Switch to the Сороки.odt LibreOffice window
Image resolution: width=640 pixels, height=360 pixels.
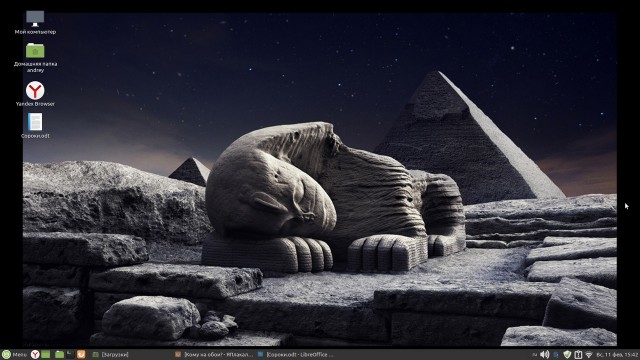[x=297, y=354]
